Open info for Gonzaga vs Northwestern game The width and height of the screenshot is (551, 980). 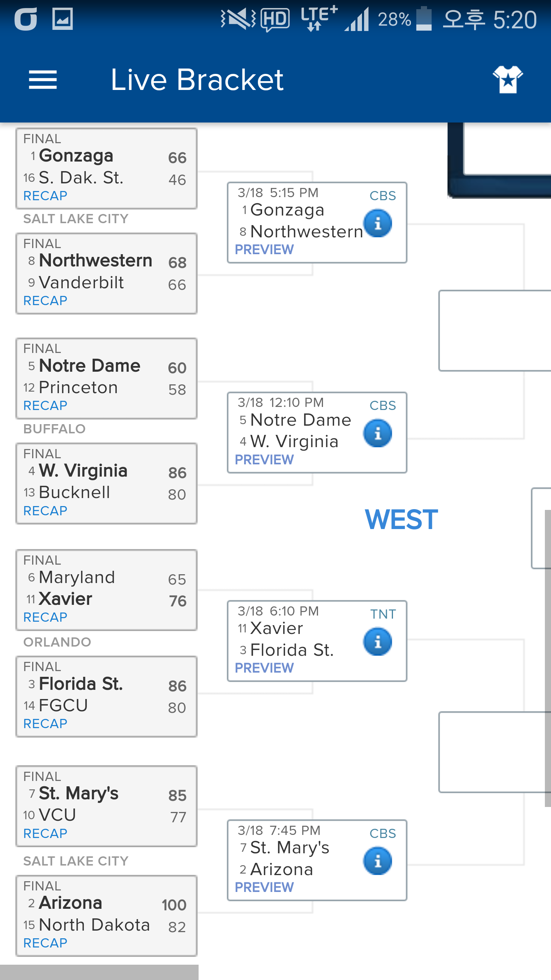click(378, 223)
